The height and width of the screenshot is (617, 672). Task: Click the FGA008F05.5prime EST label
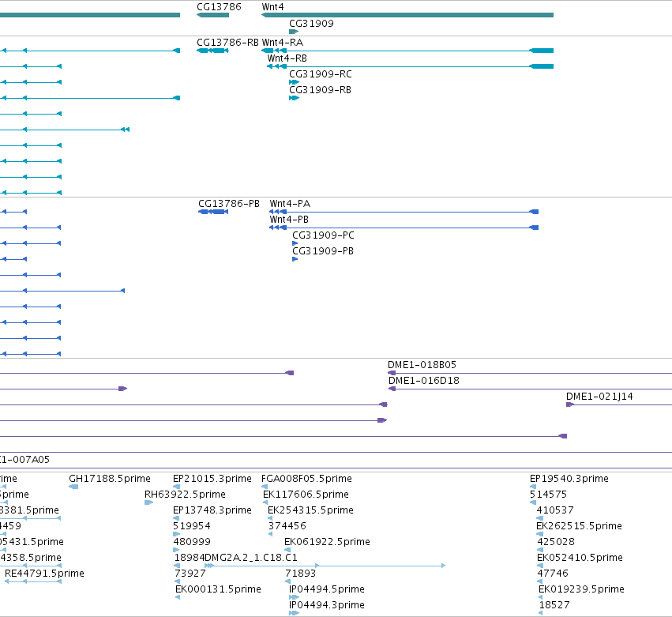click(x=307, y=479)
